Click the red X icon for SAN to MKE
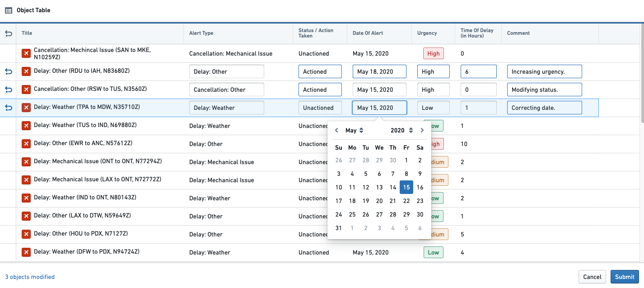 click(26, 53)
